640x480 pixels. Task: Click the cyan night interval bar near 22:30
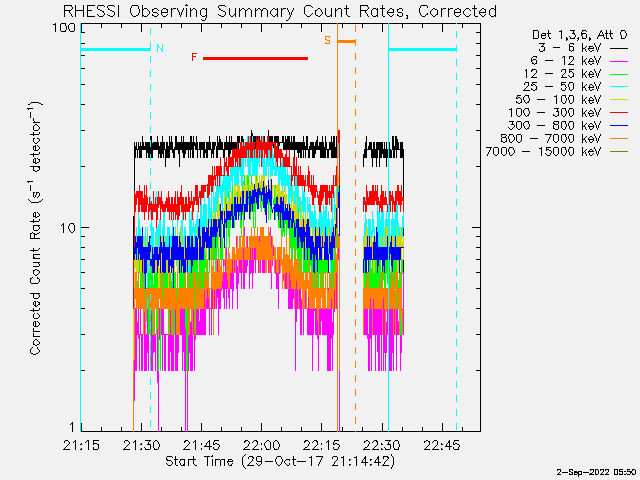coord(422,50)
